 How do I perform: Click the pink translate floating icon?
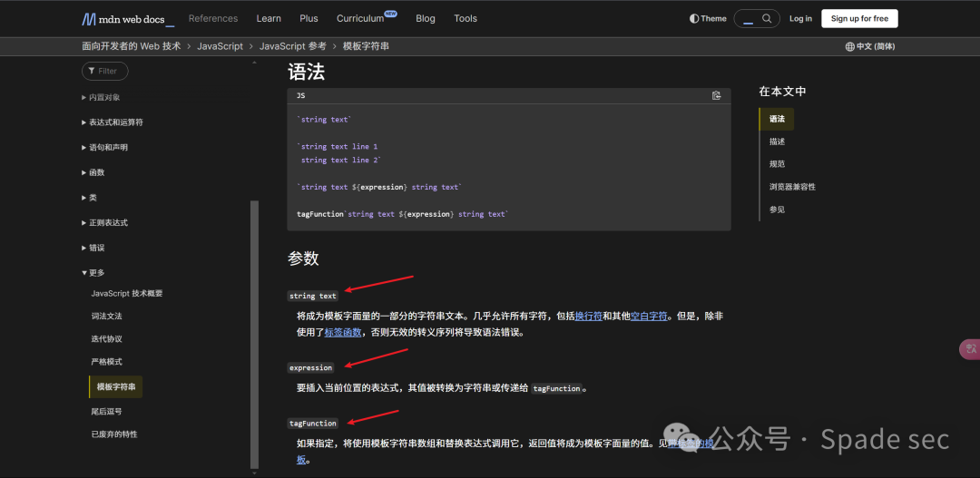pyautogui.click(x=970, y=349)
